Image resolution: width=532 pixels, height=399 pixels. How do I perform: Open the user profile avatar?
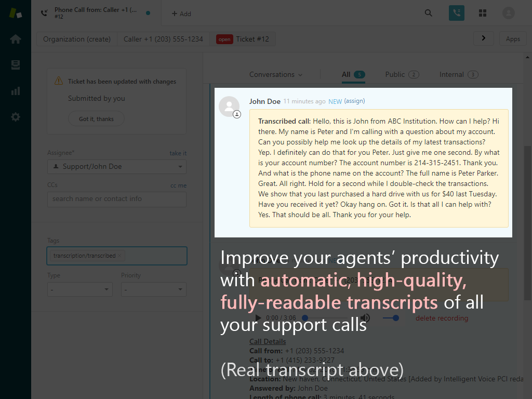[x=509, y=14]
